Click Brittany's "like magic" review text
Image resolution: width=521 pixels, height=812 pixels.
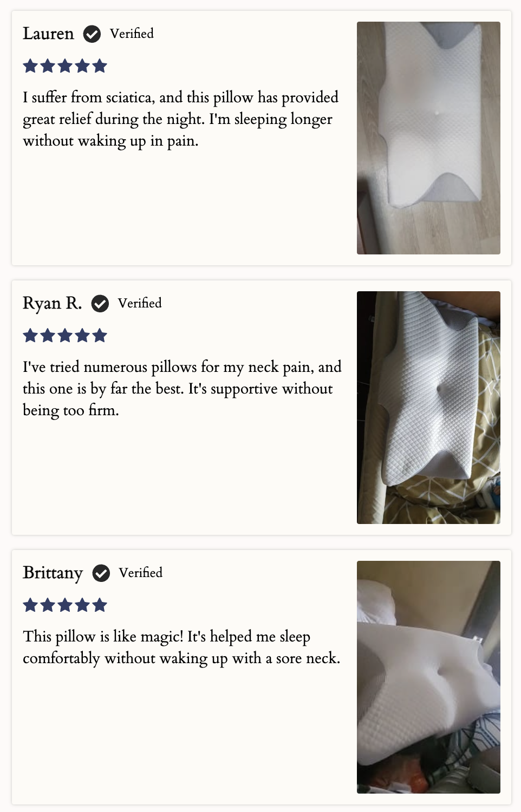[181, 647]
